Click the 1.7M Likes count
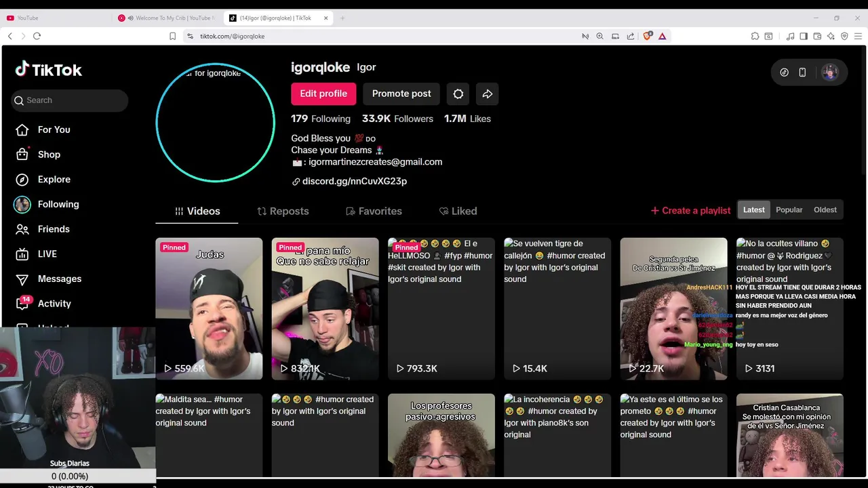This screenshot has height=488, width=868. tap(467, 119)
